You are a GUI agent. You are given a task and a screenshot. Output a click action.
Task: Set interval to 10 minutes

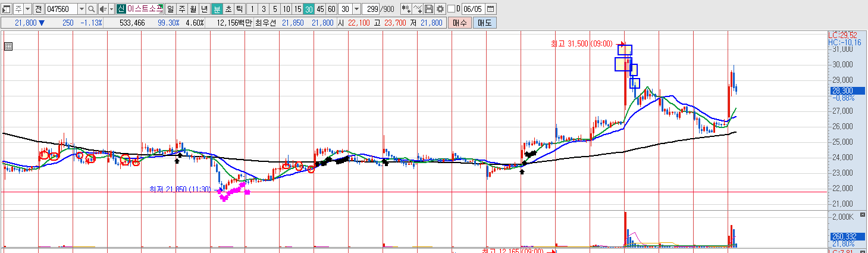pyautogui.click(x=286, y=9)
